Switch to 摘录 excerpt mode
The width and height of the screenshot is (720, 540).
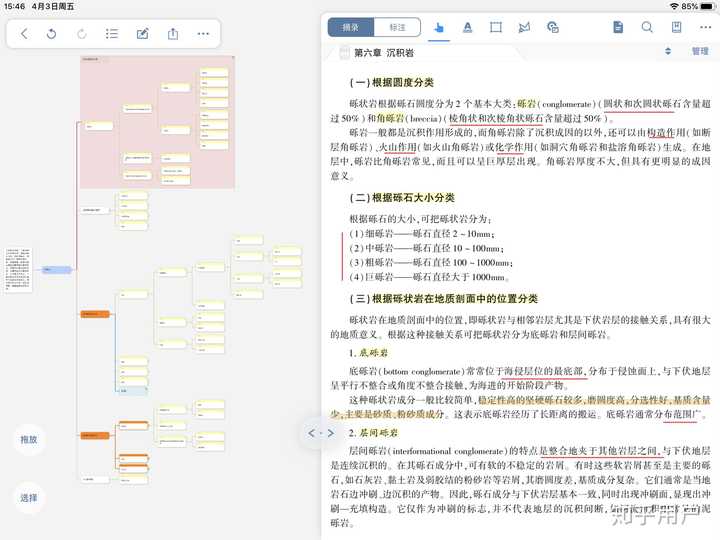click(x=351, y=28)
